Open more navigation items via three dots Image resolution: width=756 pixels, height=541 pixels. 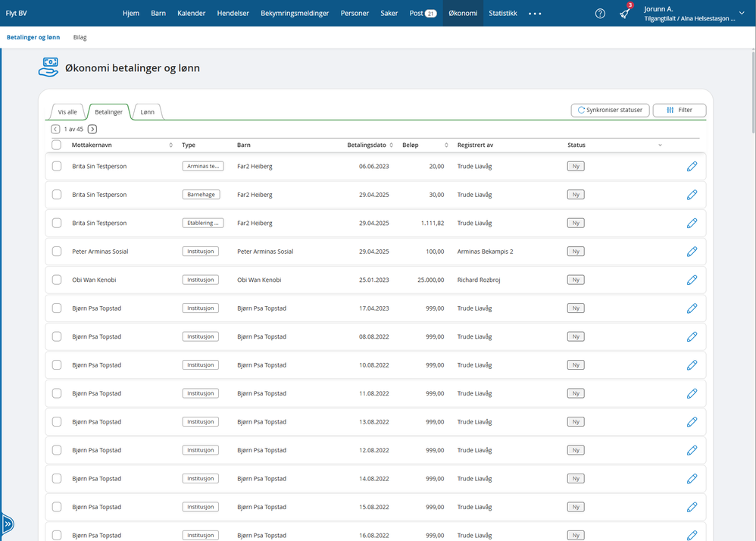pos(535,14)
